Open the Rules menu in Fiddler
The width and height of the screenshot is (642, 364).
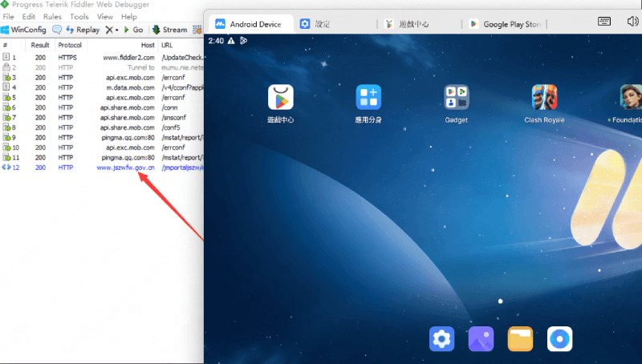tap(52, 17)
